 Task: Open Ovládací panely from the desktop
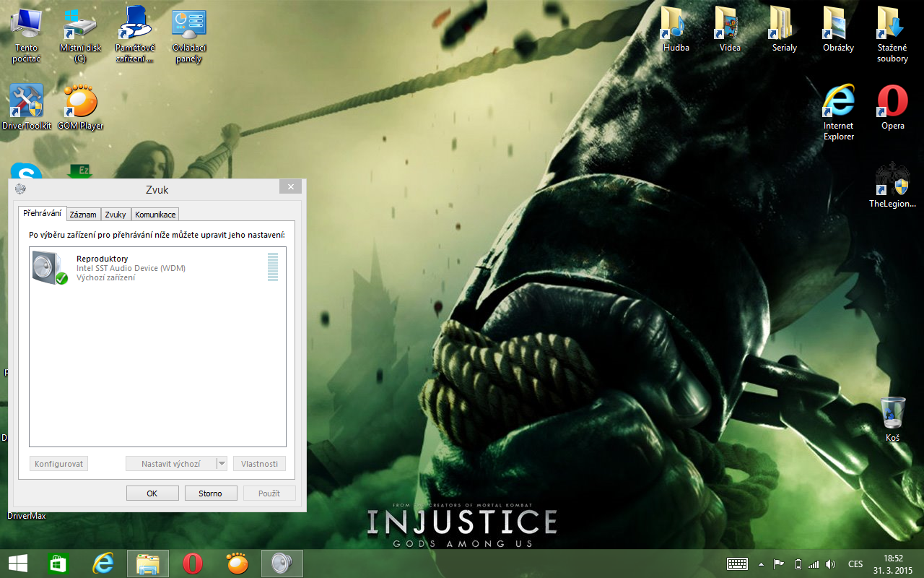click(188, 36)
